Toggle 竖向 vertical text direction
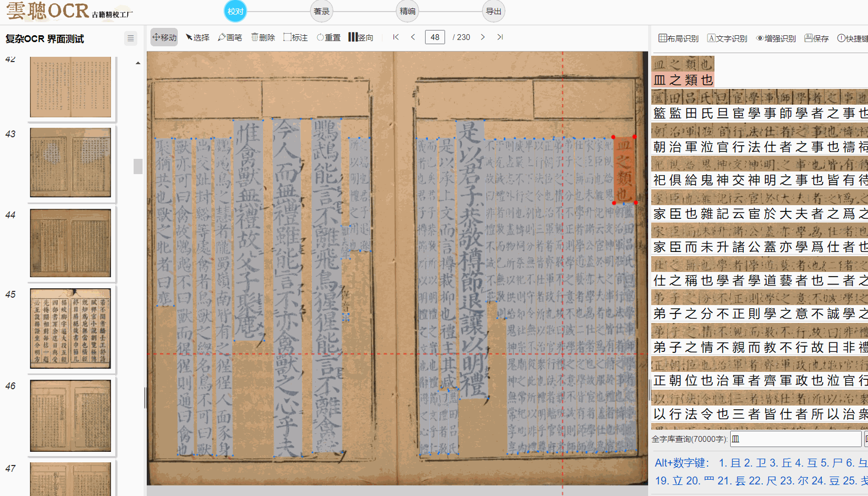This screenshot has width=868, height=496. click(361, 37)
